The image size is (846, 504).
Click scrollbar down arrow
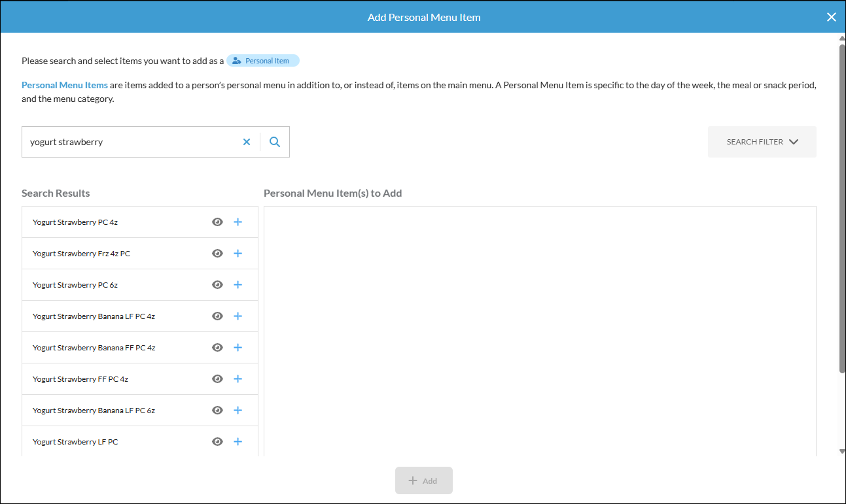842,452
